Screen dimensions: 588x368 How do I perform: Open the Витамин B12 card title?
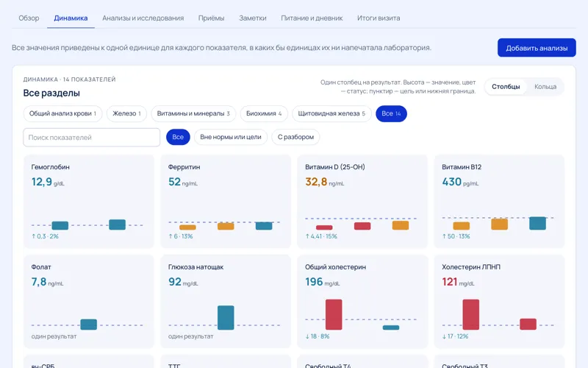(x=462, y=167)
